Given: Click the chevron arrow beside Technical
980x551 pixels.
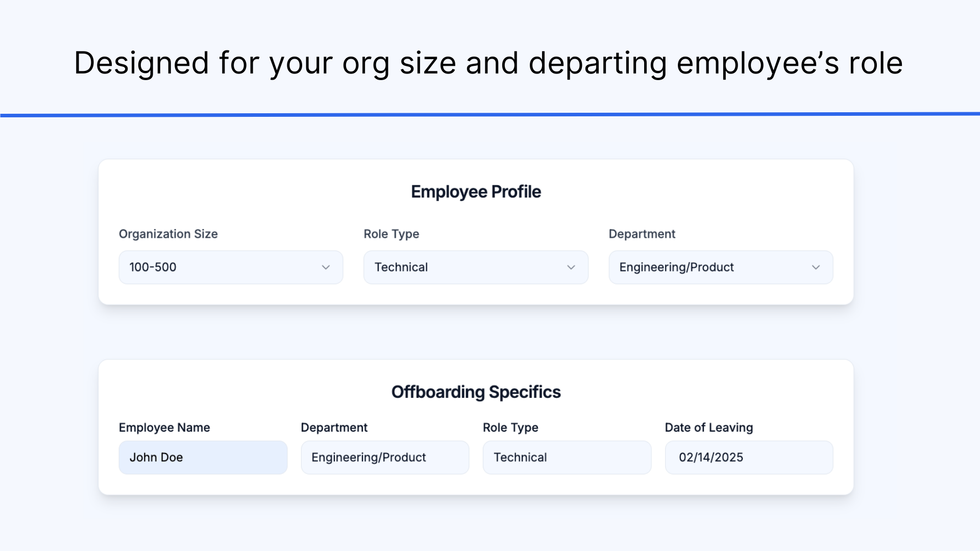Looking at the screenshot, I should click(x=571, y=267).
